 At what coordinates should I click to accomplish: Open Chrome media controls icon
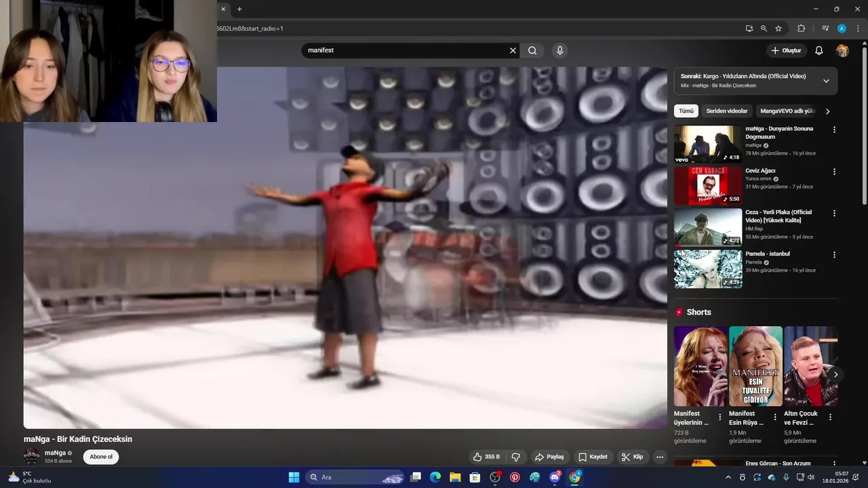coord(825,28)
